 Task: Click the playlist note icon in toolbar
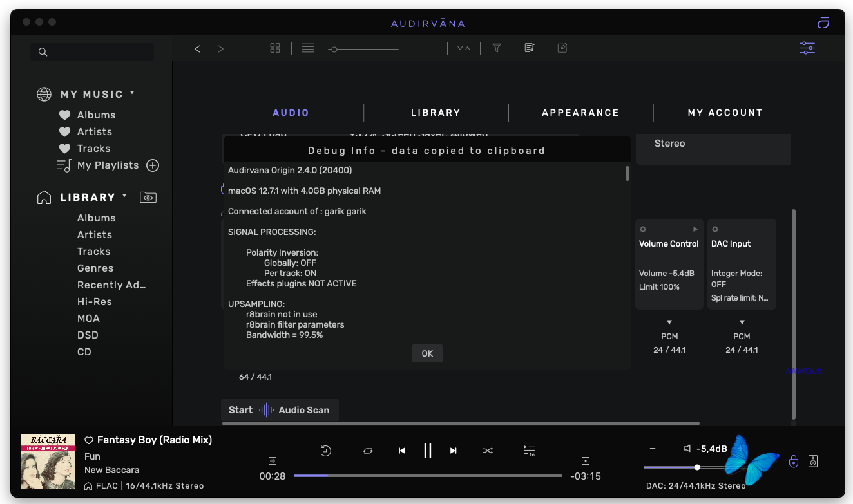(530, 48)
